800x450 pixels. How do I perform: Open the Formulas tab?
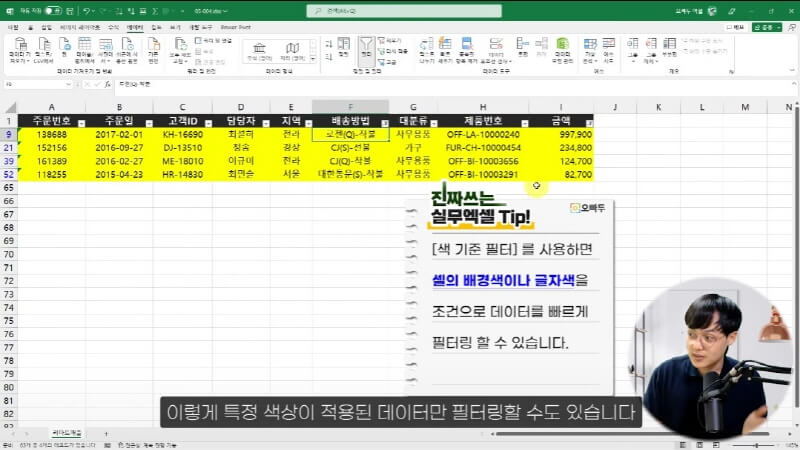[x=113, y=27]
